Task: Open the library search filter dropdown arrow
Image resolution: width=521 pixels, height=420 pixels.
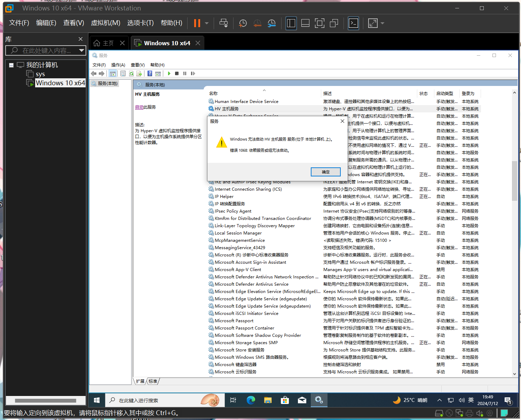Action: [81, 50]
